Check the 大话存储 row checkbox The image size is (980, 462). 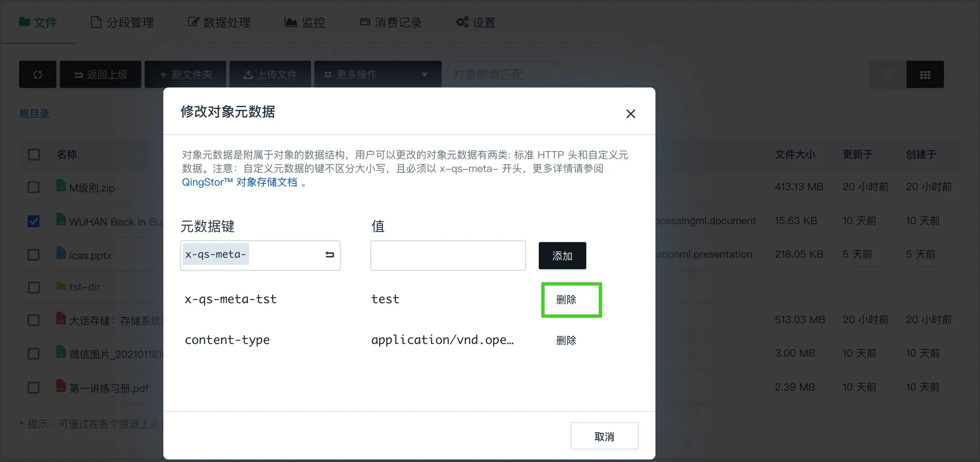click(34, 320)
